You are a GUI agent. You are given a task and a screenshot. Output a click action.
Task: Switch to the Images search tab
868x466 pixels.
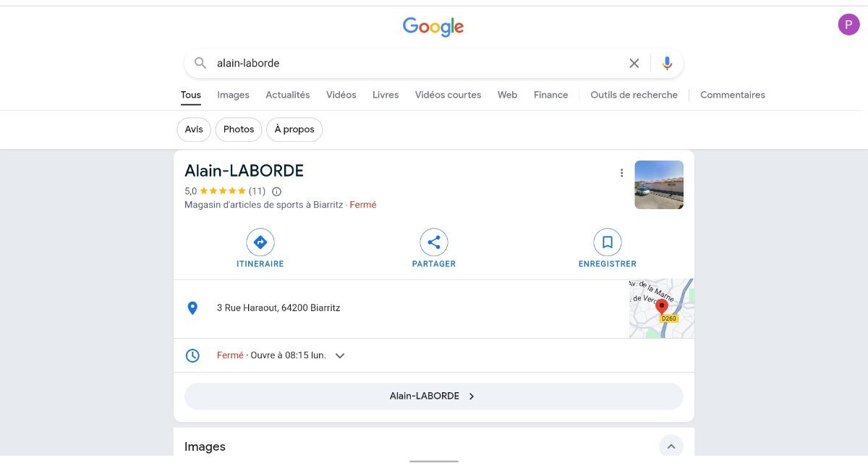point(234,95)
